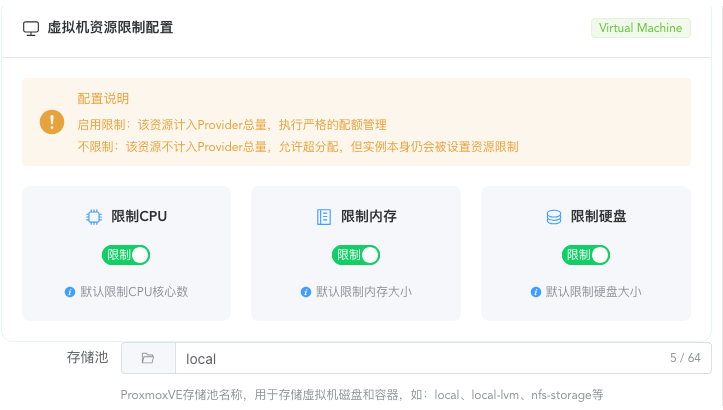Click the folder icon in 存储池 field
The width and height of the screenshot is (723, 410).
148,358
